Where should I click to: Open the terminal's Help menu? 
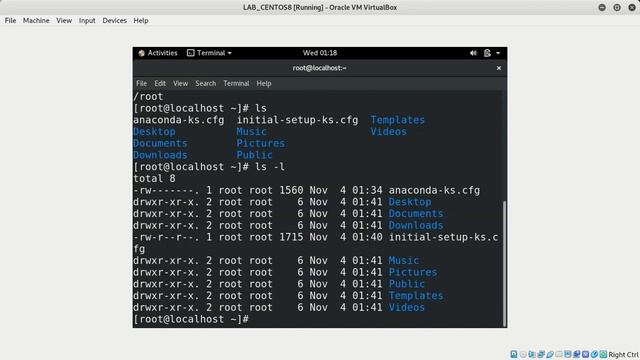pos(264,83)
